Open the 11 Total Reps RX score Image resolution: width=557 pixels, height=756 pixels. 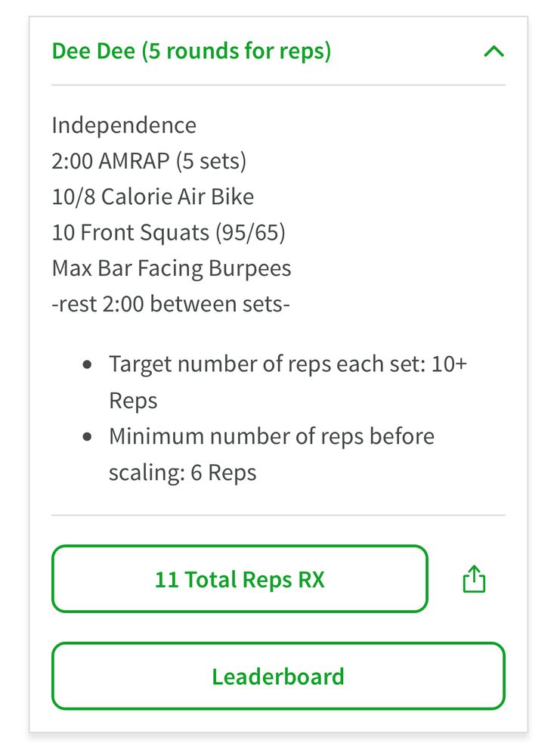click(240, 579)
